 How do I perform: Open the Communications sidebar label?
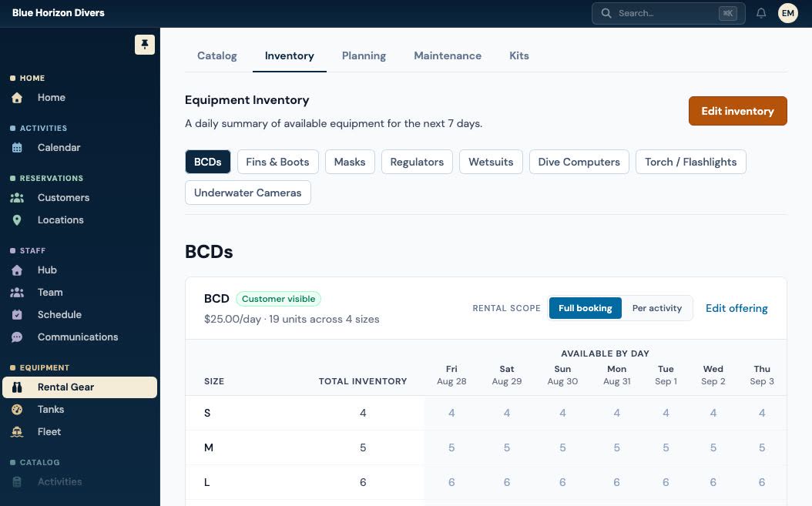(78, 337)
